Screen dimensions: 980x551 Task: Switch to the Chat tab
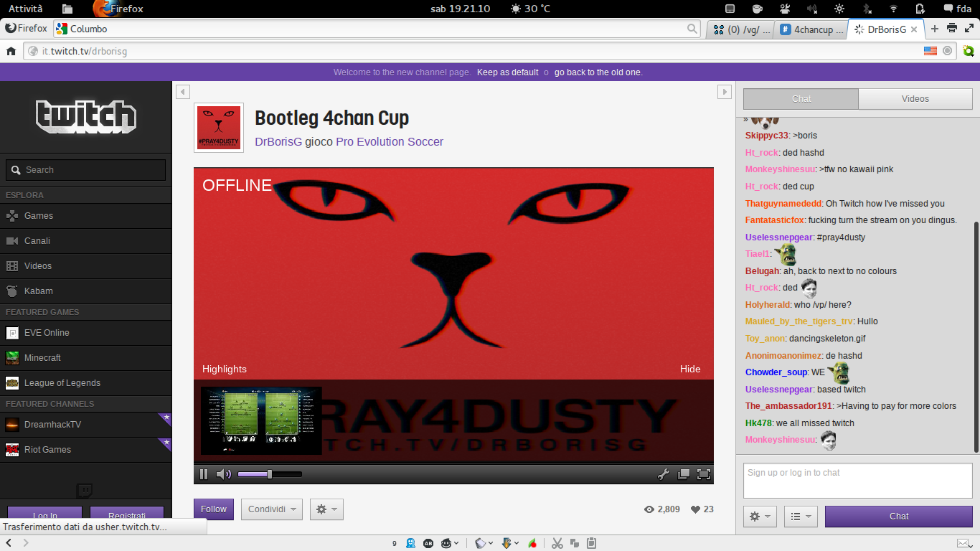[801, 99]
